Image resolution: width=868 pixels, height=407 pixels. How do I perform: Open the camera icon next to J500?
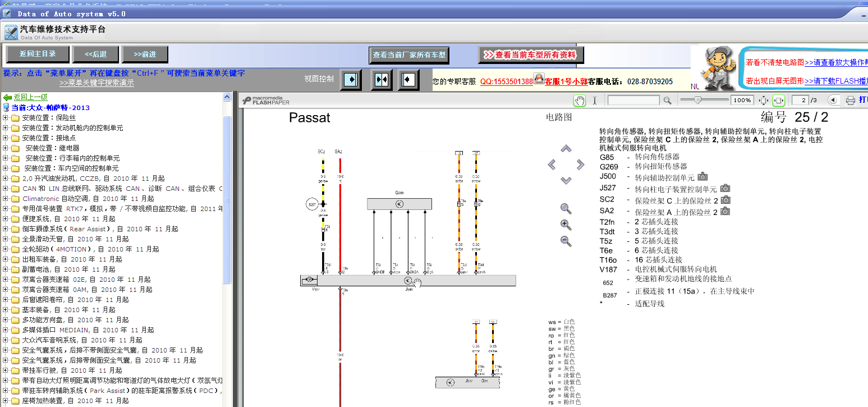702,177
